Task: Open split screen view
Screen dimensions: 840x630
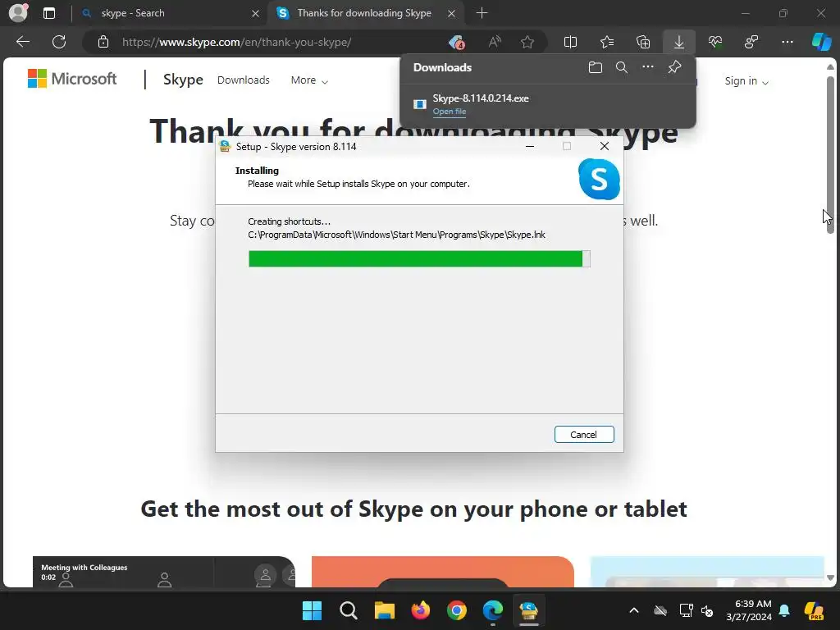Action: pos(571,42)
